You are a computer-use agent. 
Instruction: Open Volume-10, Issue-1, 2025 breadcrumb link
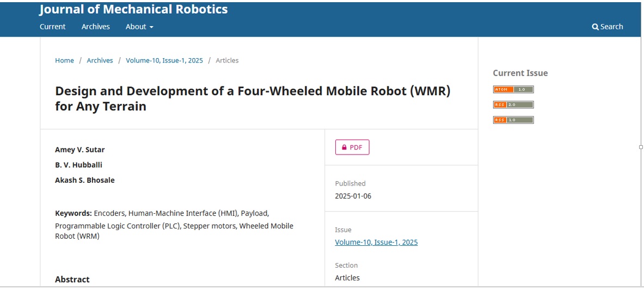tap(164, 60)
